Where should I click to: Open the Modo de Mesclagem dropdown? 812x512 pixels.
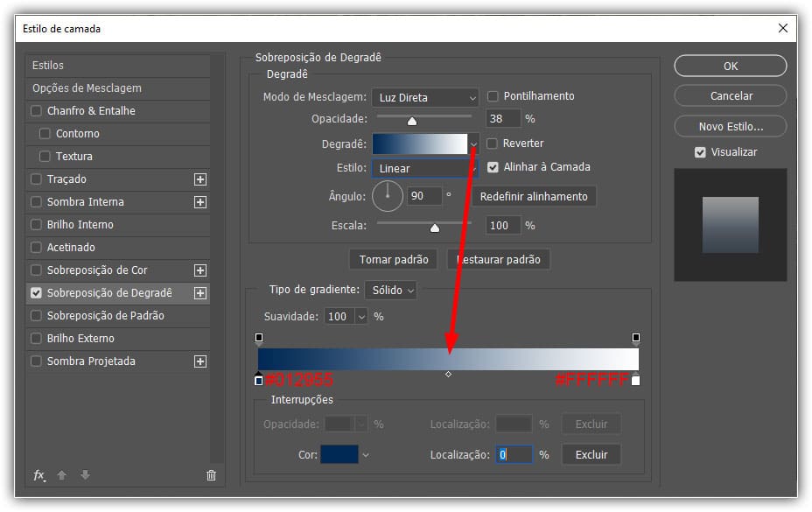pyautogui.click(x=425, y=98)
